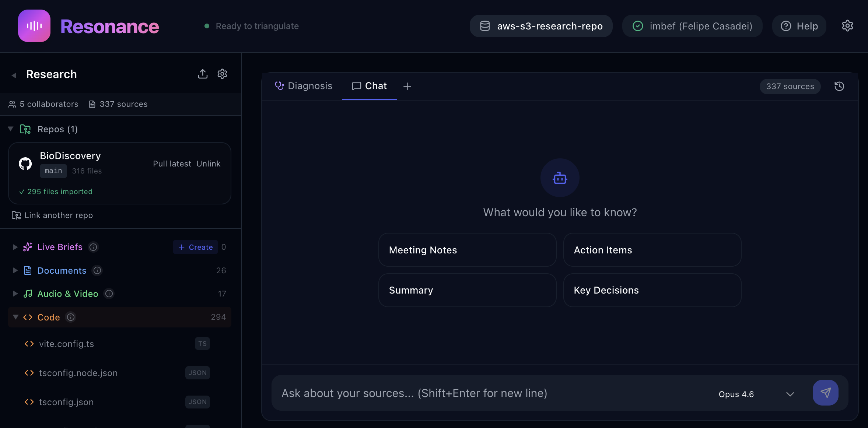This screenshot has width=868, height=428.
Task: Click the code icon next to tsconfig.json
Action: pyautogui.click(x=29, y=402)
